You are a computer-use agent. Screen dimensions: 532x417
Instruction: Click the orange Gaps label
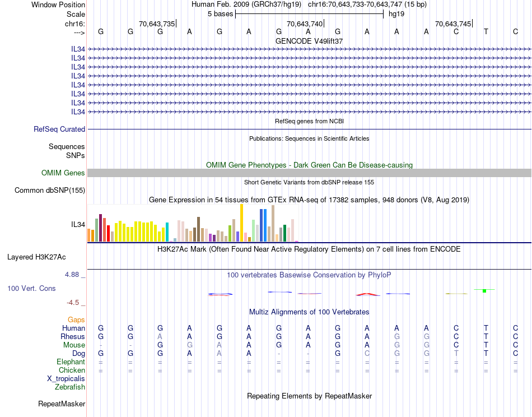tap(76, 319)
